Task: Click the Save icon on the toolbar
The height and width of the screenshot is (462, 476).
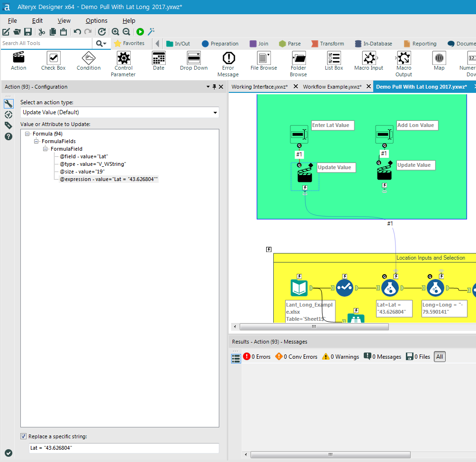Action: [x=28, y=32]
